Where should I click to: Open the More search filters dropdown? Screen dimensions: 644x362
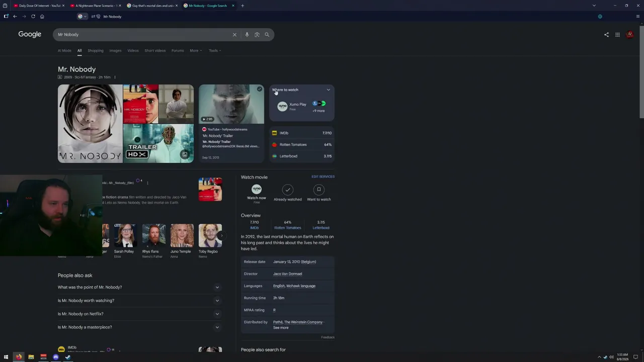pos(196,50)
